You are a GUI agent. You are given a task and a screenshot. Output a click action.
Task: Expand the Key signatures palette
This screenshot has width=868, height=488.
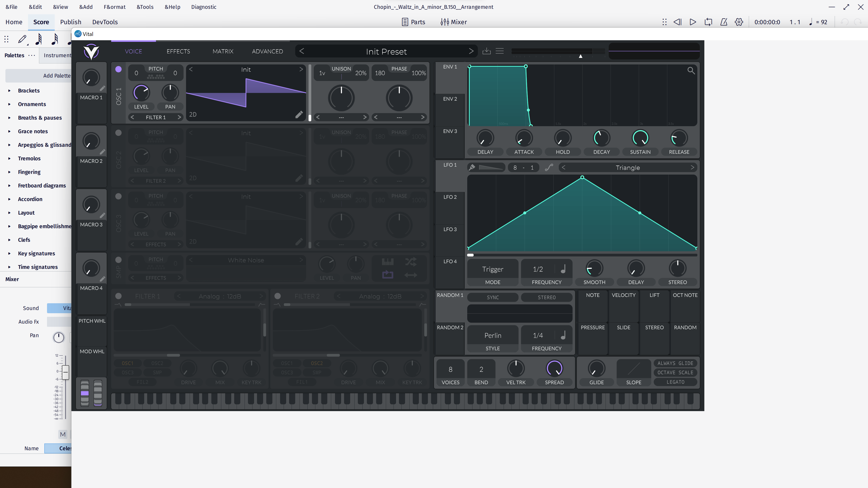[x=36, y=253]
